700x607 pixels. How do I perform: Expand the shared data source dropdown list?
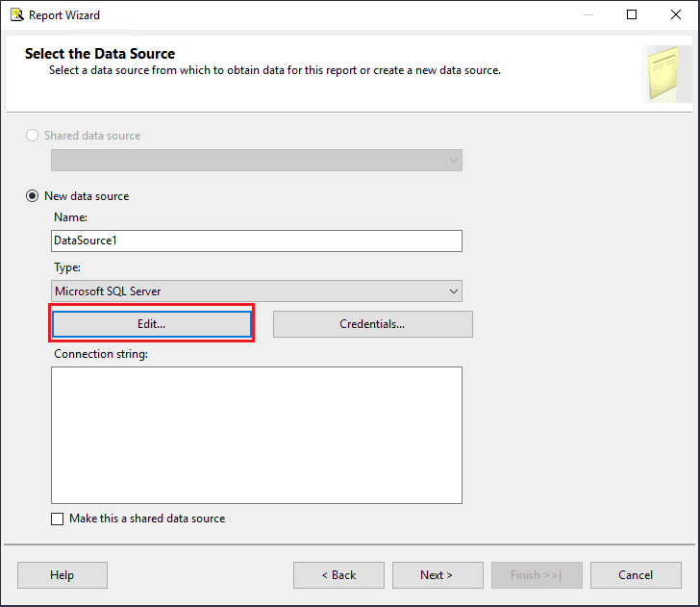coord(257,161)
